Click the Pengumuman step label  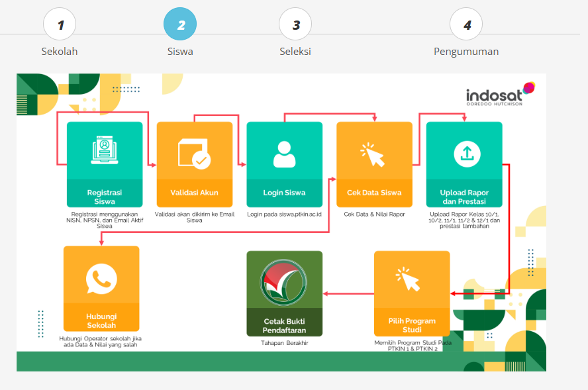click(466, 52)
